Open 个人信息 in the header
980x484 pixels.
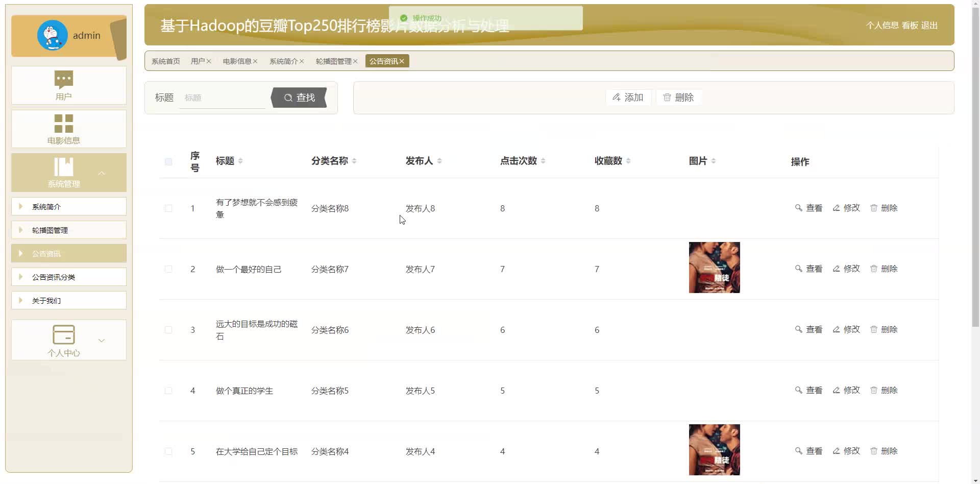[883, 25]
